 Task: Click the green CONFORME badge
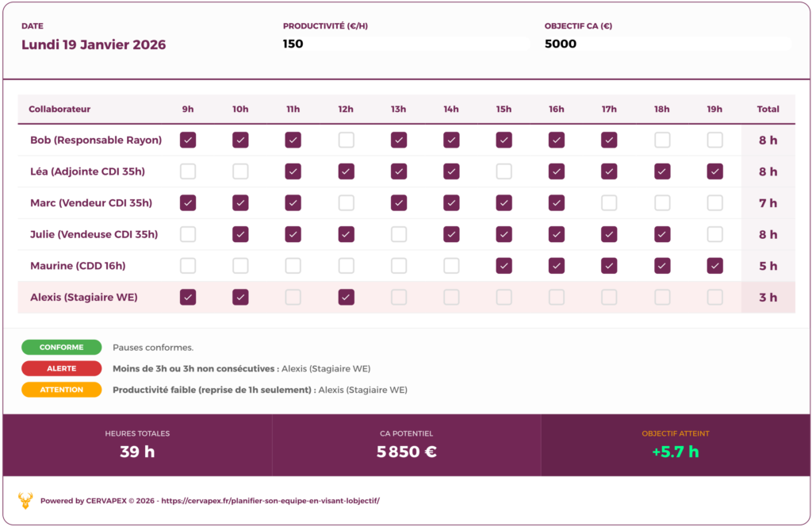pos(62,347)
